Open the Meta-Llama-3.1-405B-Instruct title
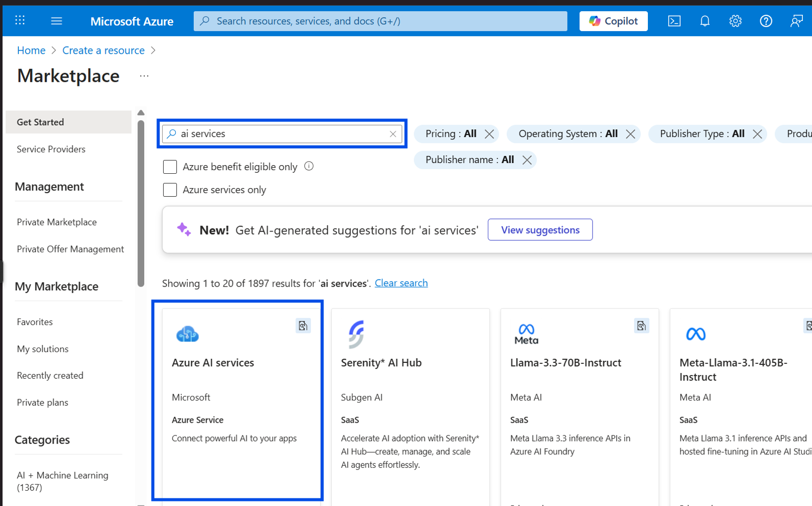The height and width of the screenshot is (506, 812). [x=733, y=370]
